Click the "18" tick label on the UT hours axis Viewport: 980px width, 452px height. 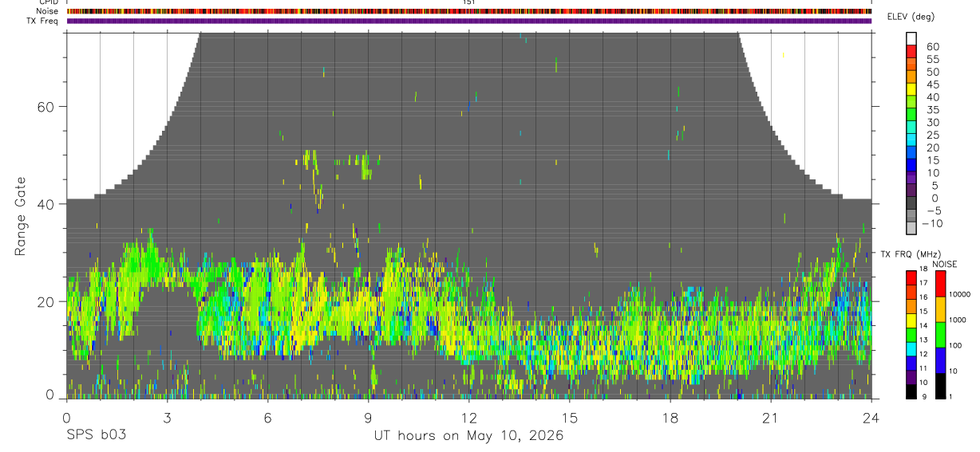click(x=670, y=417)
